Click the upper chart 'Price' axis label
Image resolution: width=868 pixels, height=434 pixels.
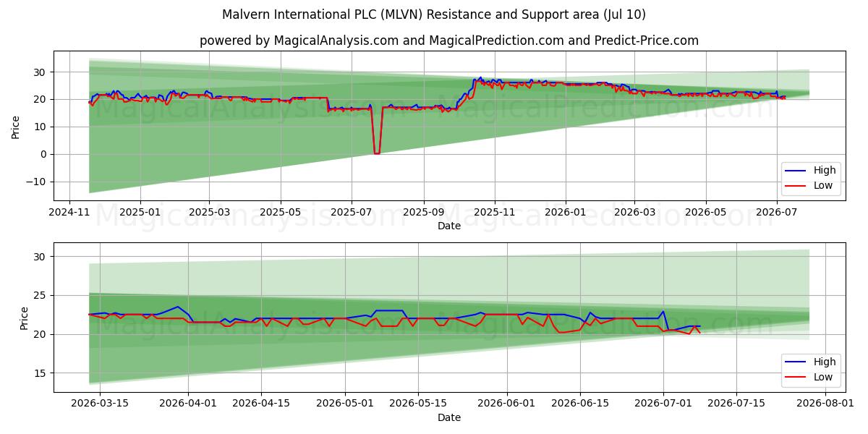point(16,126)
